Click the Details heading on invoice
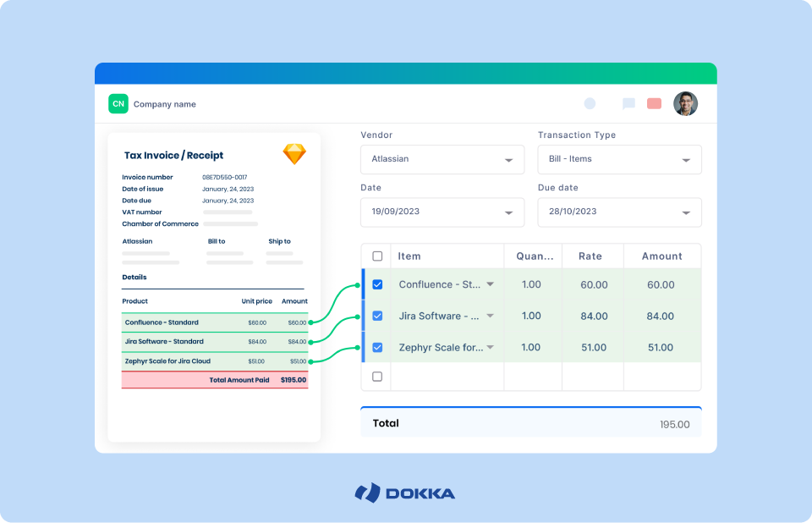 (134, 278)
